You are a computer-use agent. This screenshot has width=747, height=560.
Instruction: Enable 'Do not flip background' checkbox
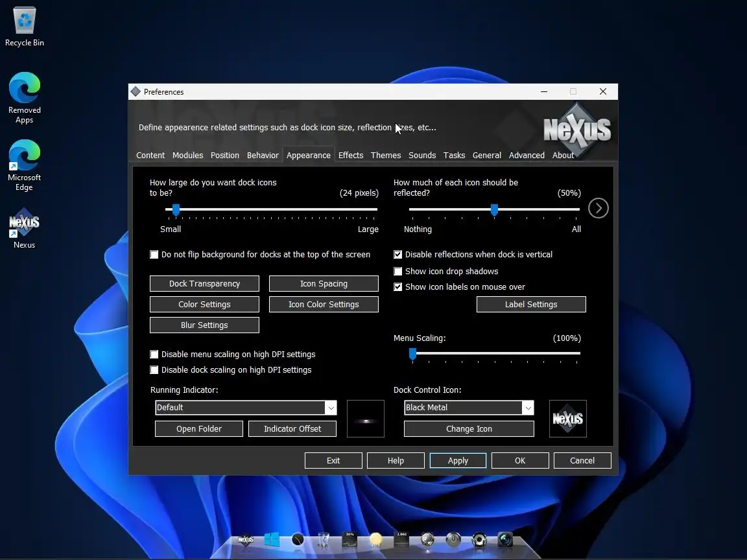click(x=154, y=254)
